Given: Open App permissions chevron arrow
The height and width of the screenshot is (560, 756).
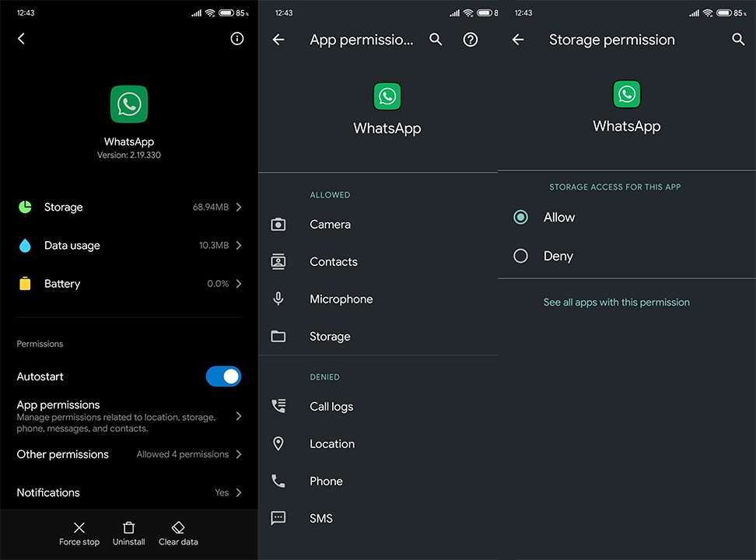Looking at the screenshot, I should (239, 416).
